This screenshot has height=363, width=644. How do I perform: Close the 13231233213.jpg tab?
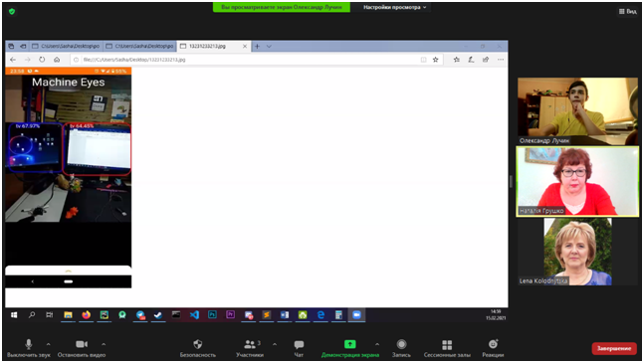pos(245,46)
